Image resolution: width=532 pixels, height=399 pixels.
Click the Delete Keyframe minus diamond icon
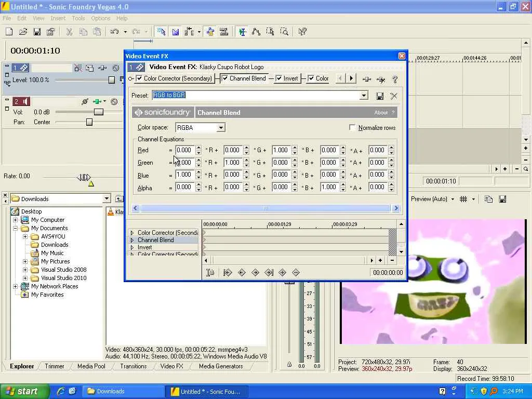[296, 272]
